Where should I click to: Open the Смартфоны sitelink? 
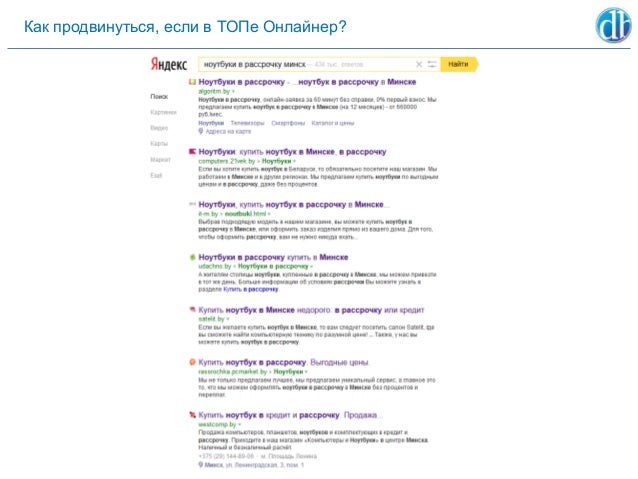point(288,123)
